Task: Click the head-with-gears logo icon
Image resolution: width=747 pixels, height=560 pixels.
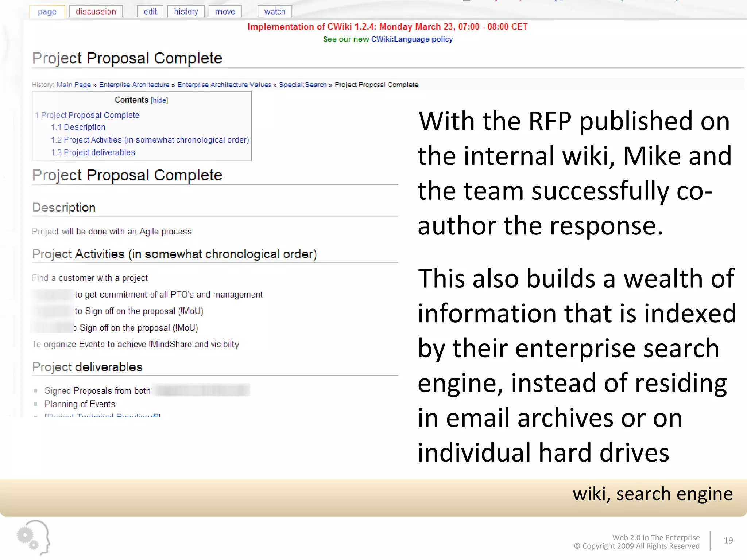Action: (33, 538)
